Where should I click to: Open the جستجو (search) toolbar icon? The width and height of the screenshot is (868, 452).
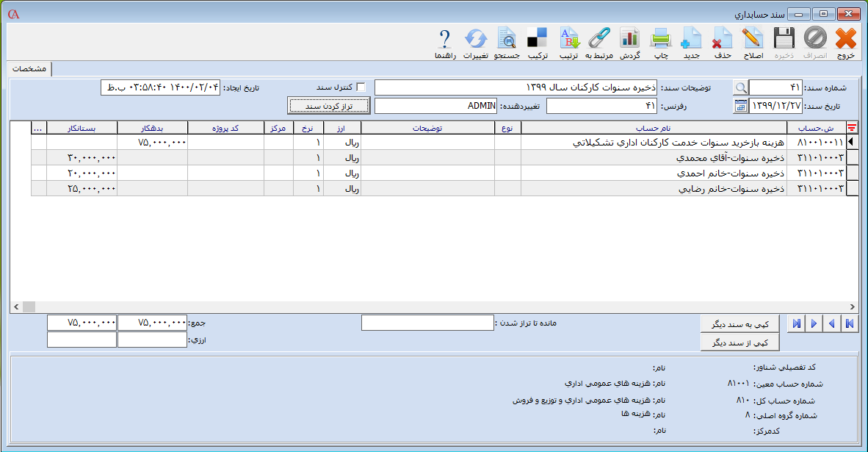[x=506, y=39]
